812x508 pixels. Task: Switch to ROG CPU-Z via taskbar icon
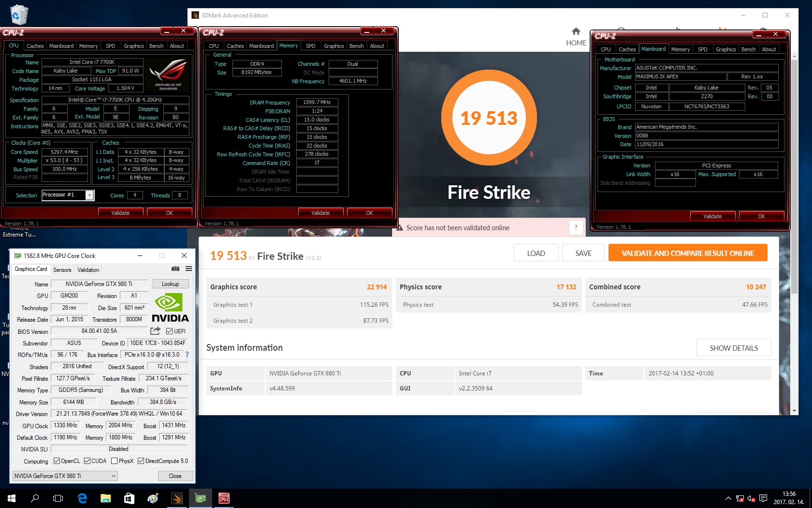(224, 498)
